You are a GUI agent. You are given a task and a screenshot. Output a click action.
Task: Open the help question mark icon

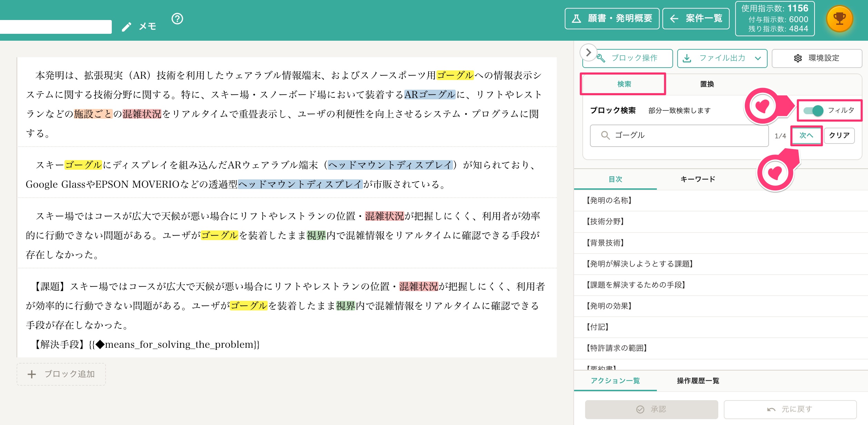177,19
